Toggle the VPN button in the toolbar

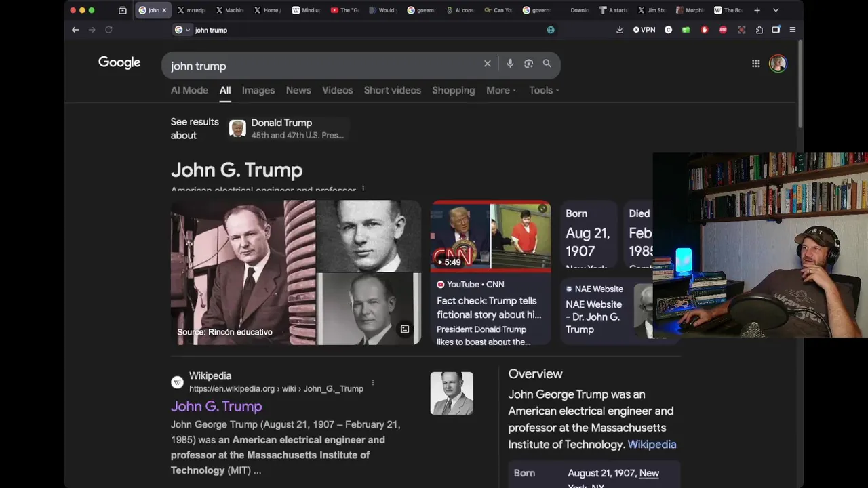(x=644, y=30)
